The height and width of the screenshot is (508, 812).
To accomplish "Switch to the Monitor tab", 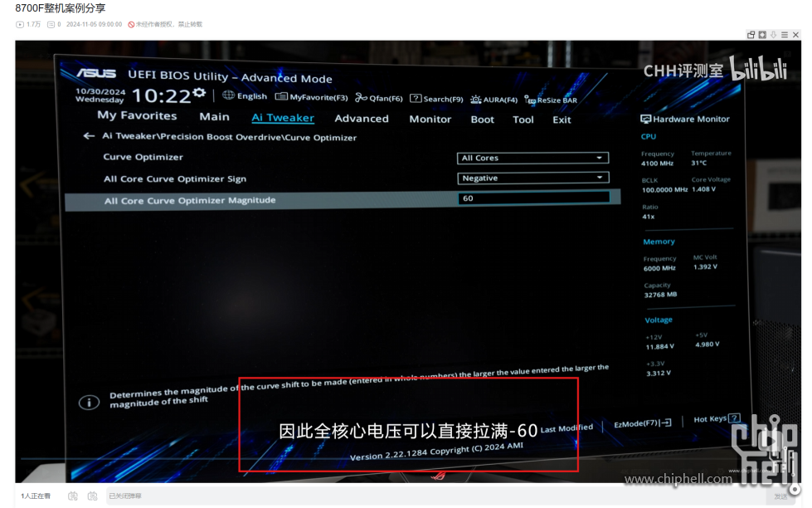I will [x=430, y=120].
